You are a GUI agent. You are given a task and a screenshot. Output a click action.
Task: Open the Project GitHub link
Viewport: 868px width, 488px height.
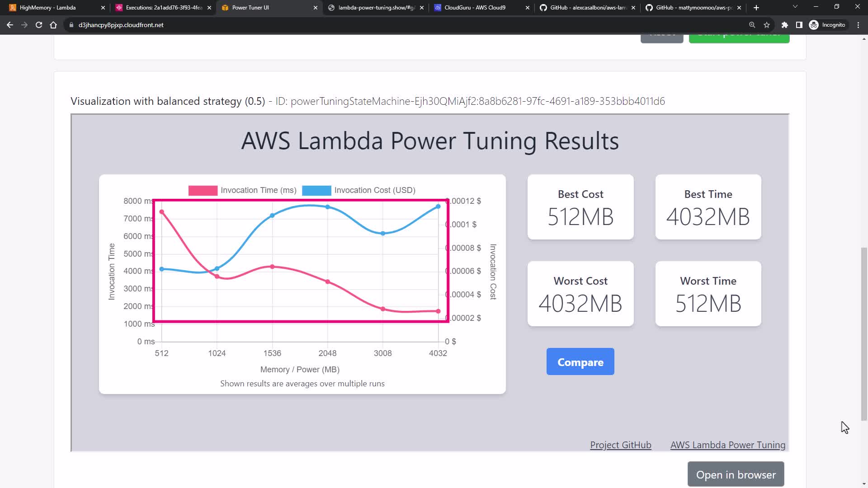[620, 445]
